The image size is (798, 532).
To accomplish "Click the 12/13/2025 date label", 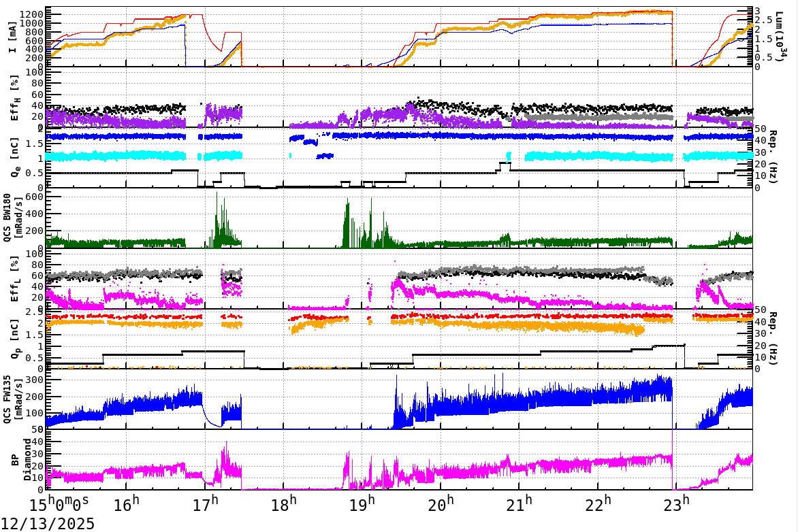I will click(x=46, y=522).
